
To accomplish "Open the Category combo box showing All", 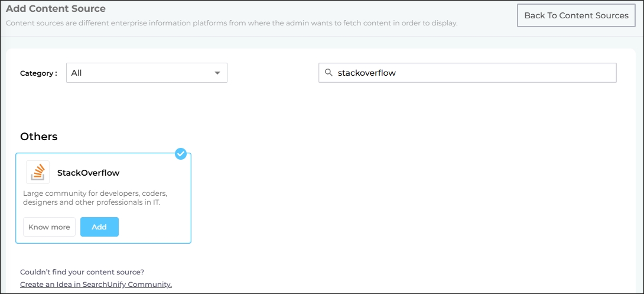I will (147, 73).
